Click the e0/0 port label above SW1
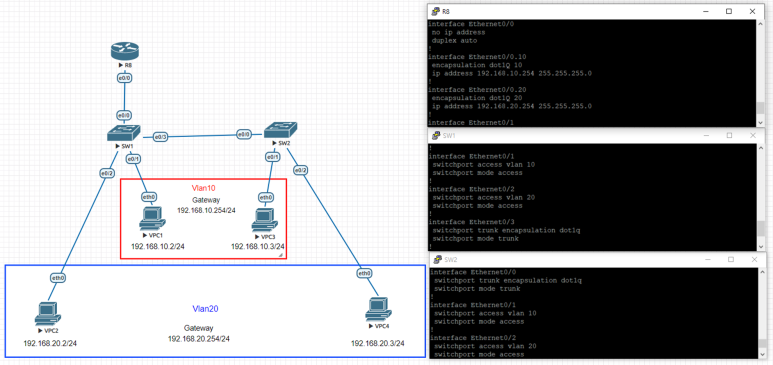Screen dimensions: 773x365 coord(124,115)
